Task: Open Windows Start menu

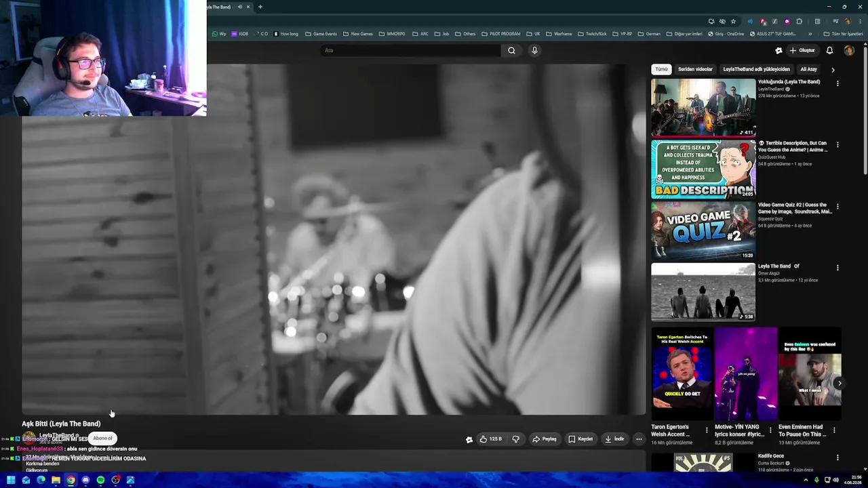Action: [11, 480]
